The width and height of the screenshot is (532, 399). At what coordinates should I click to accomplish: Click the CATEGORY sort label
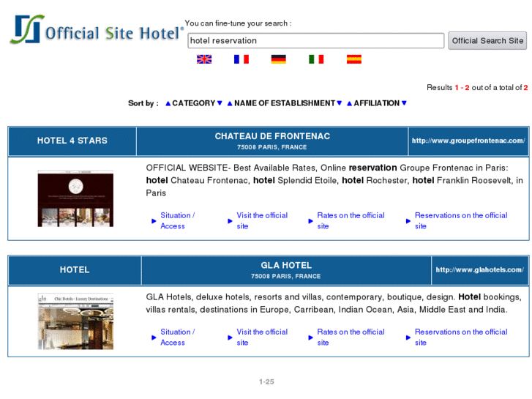coord(194,103)
